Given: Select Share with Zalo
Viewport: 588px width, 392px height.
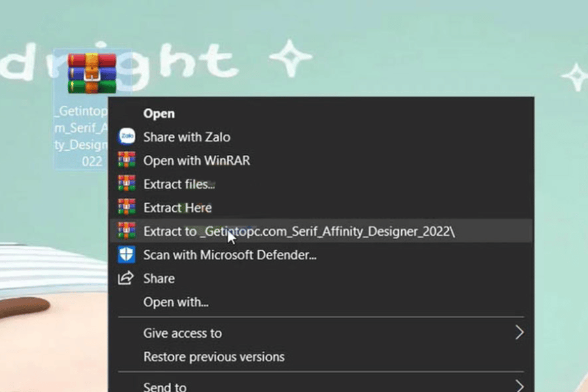Looking at the screenshot, I should click(187, 137).
